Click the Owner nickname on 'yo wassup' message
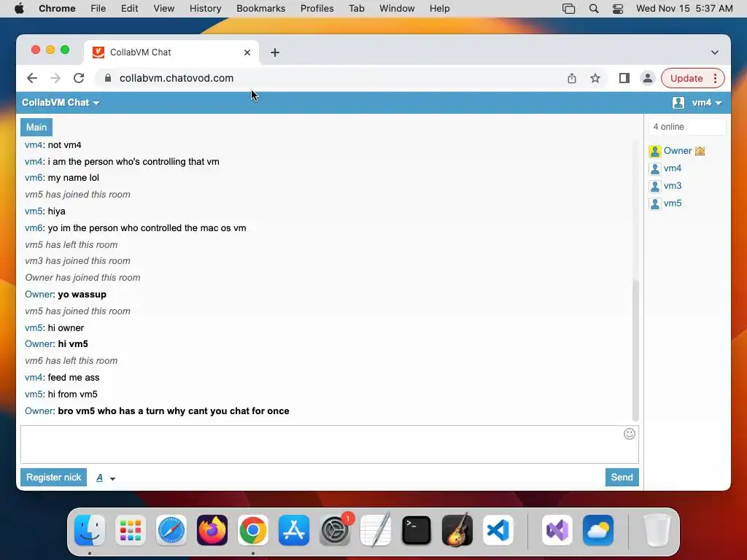The height and width of the screenshot is (560, 747). pos(39,295)
